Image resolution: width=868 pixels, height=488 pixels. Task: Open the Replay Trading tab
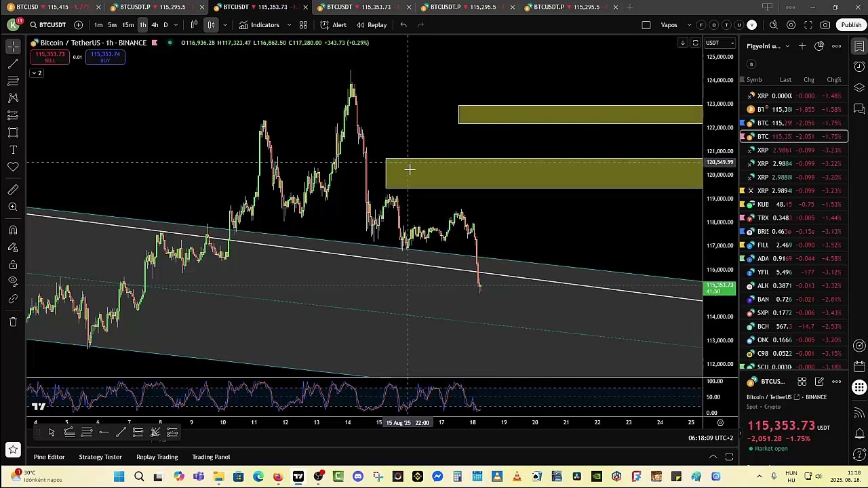coord(157,457)
